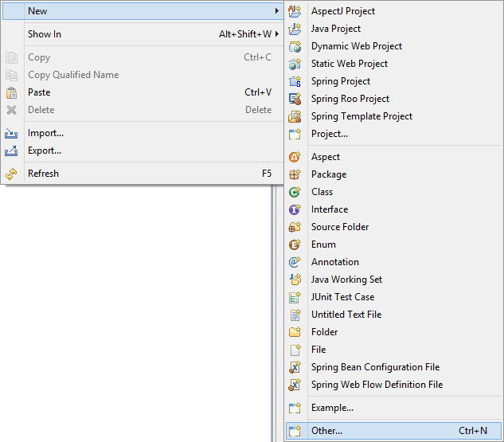Open the New menu entry

coord(143,11)
